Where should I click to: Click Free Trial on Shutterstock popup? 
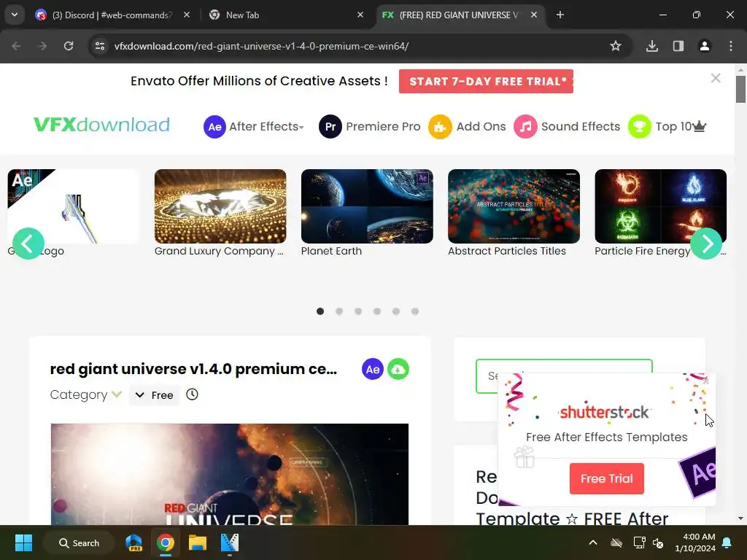click(x=606, y=478)
